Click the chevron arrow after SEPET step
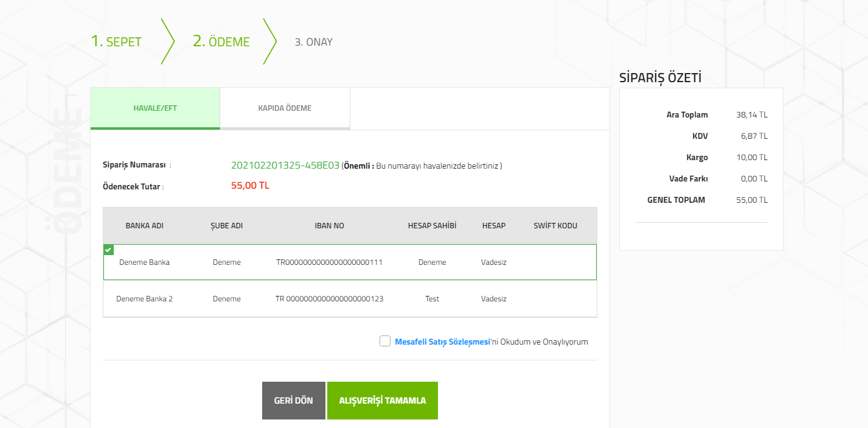Viewport: 868px width, 428px height. 168,41
